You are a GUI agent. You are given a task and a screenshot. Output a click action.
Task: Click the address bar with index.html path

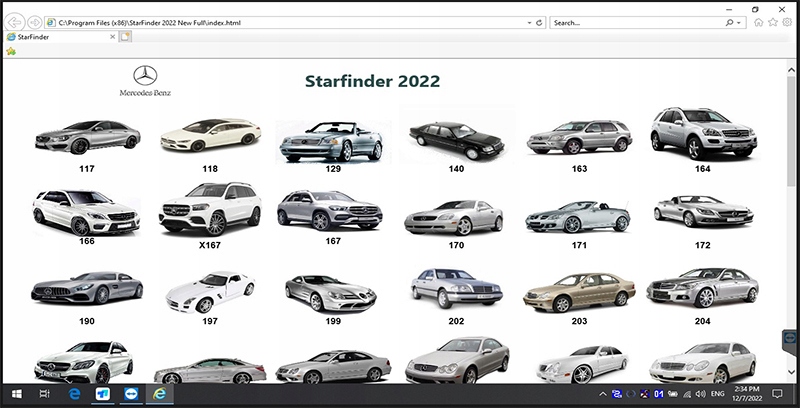coord(286,22)
